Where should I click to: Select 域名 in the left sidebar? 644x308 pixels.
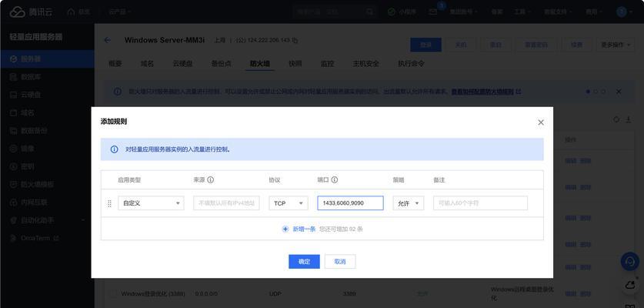click(47, 112)
